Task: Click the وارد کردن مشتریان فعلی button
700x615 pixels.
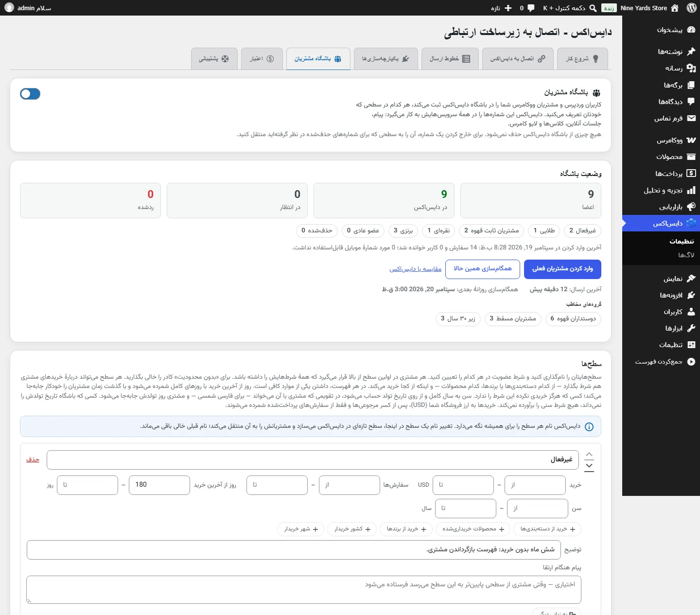Action: pos(562,269)
